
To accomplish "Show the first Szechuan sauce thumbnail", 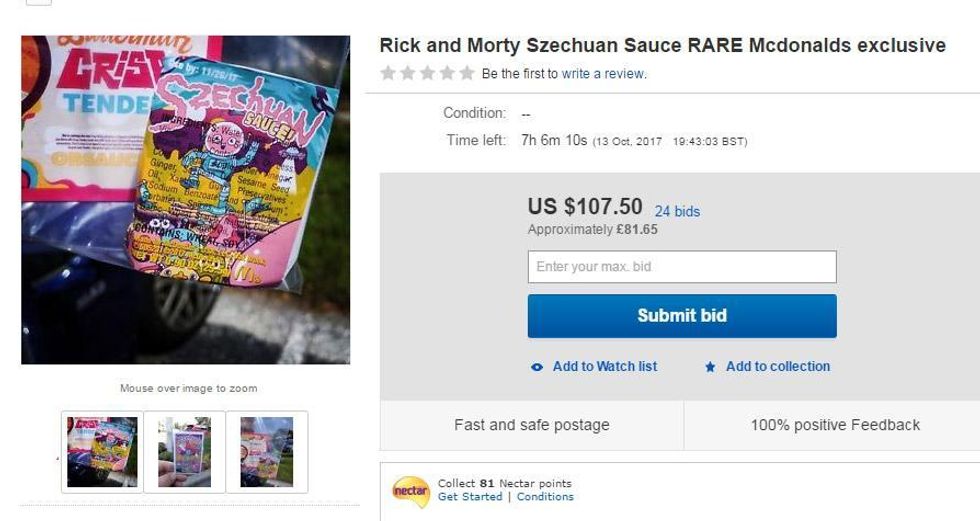I will point(102,452).
